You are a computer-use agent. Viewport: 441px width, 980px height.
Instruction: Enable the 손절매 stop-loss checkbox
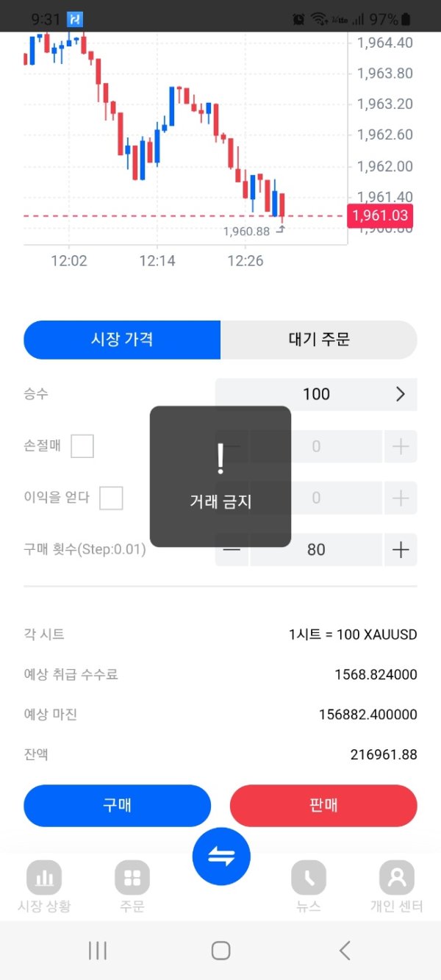[x=82, y=446]
